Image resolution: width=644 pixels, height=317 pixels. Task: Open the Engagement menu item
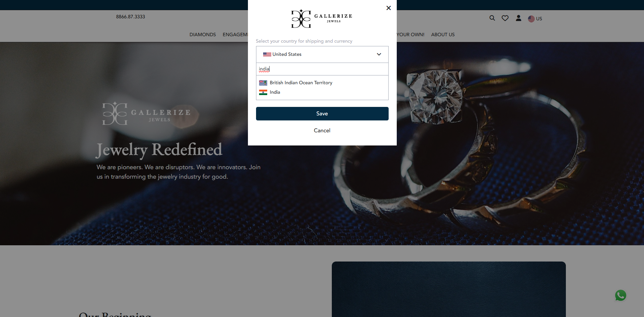click(x=235, y=35)
